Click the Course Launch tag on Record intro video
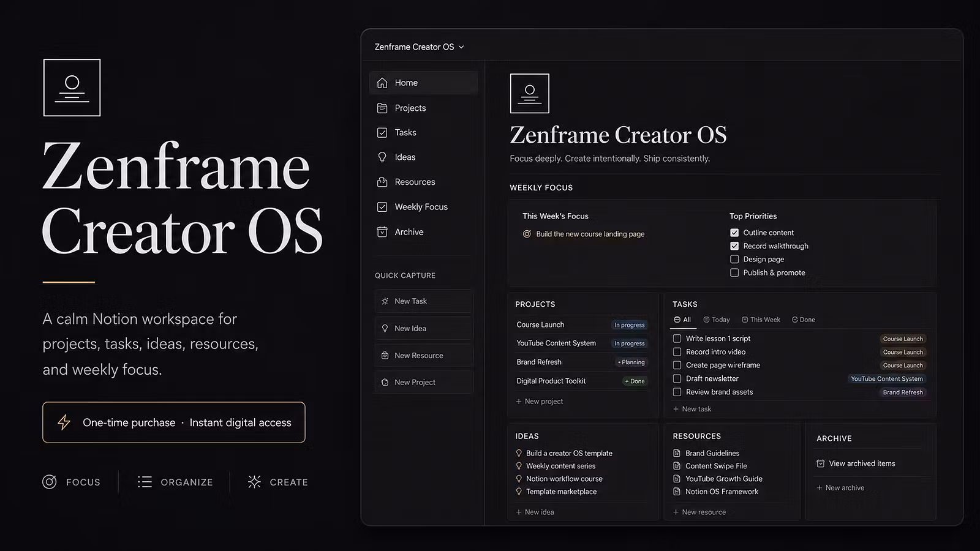 tap(903, 352)
